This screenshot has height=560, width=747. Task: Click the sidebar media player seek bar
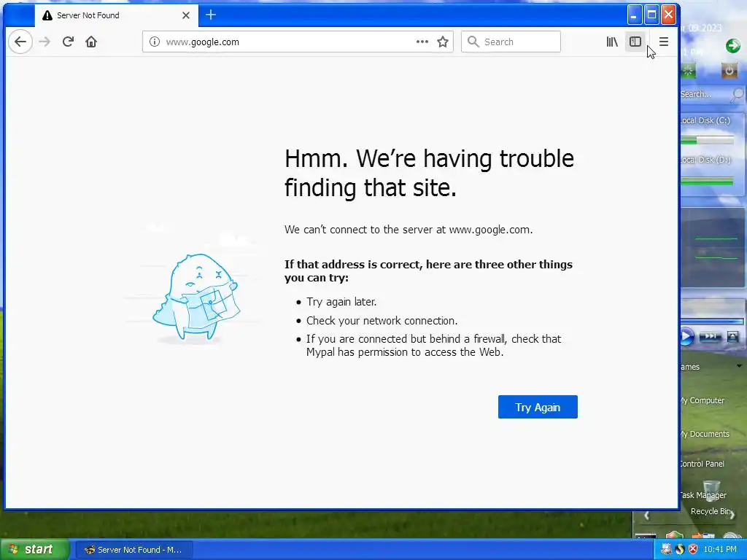click(x=712, y=322)
